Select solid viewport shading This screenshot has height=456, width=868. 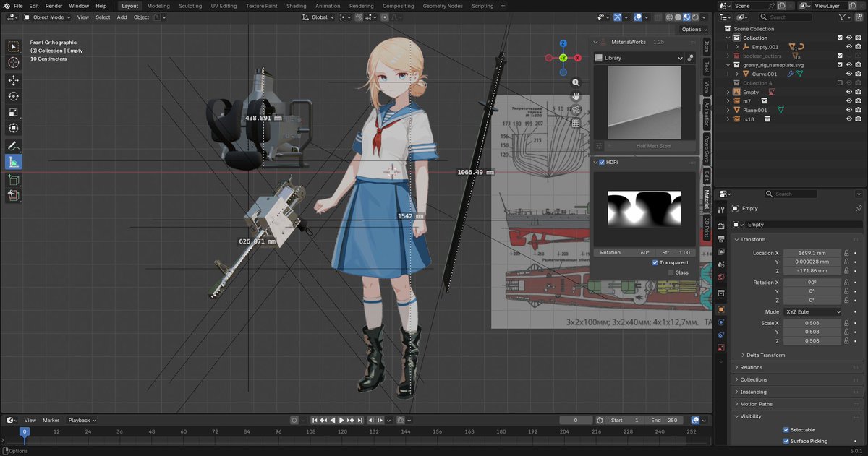(x=678, y=17)
